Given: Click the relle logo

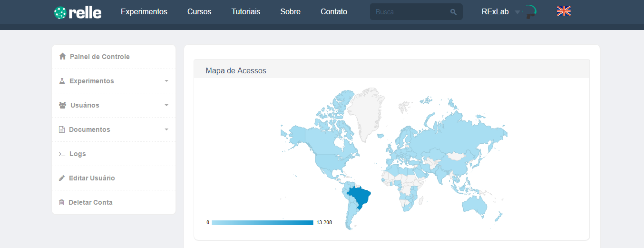Looking at the screenshot, I should pos(78,12).
